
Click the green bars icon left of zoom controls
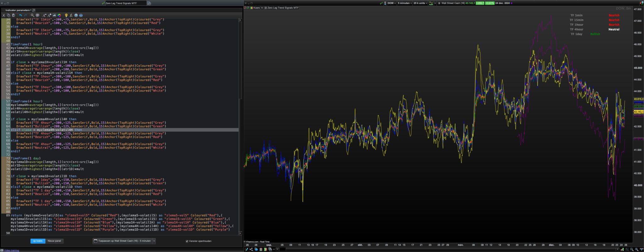622,249
